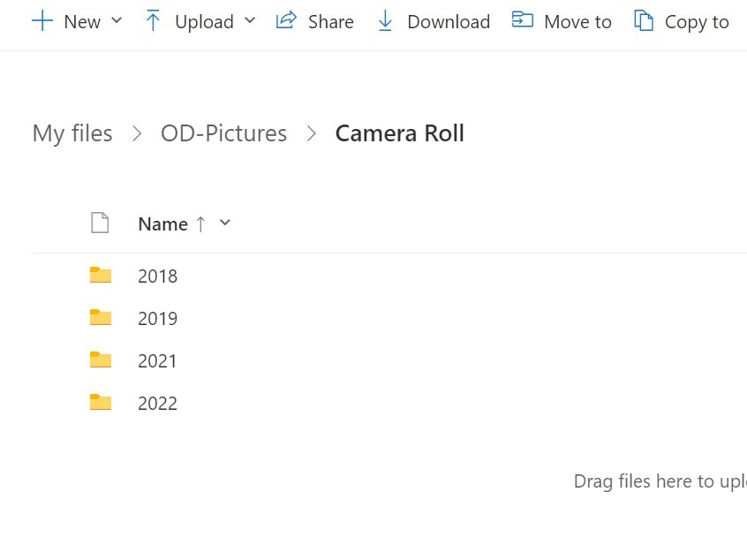The image size is (747, 560).
Task: Navigate to OD-Pictures breadcrumb
Action: pyautogui.click(x=223, y=133)
